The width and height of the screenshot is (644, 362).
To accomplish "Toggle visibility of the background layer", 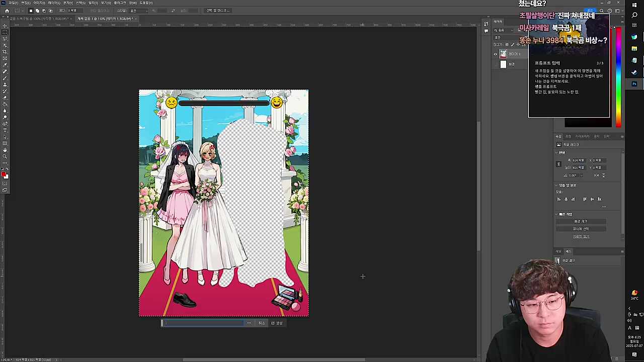I will [495, 64].
